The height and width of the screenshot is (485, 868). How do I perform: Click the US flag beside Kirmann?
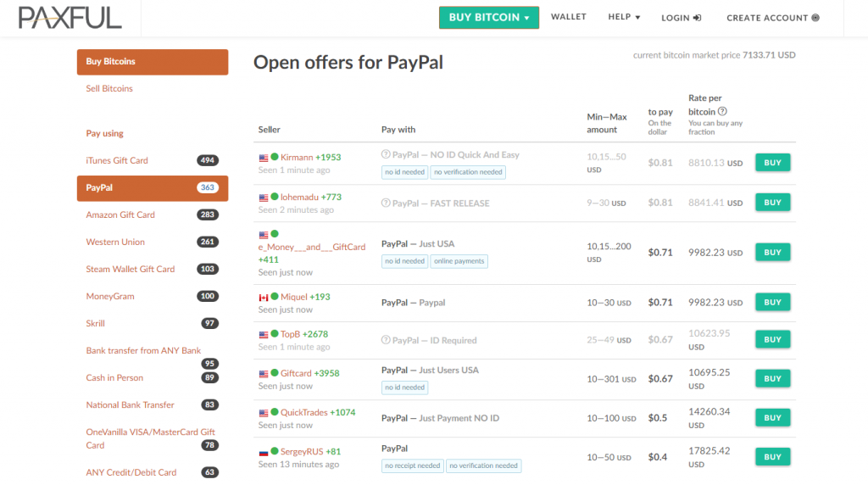pos(264,158)
